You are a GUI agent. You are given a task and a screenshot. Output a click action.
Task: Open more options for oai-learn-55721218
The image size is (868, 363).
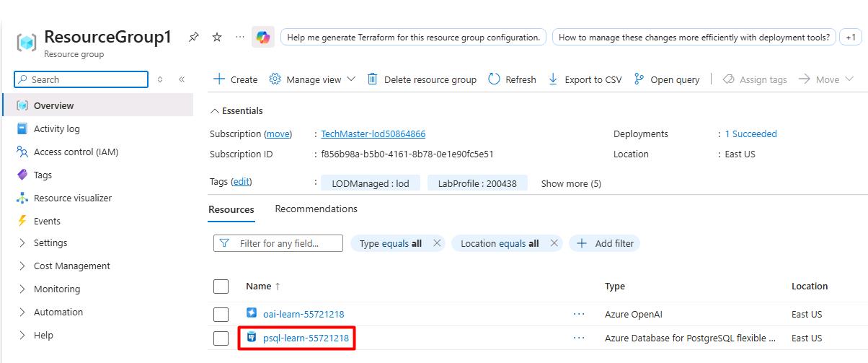click(x=579, y=314)
